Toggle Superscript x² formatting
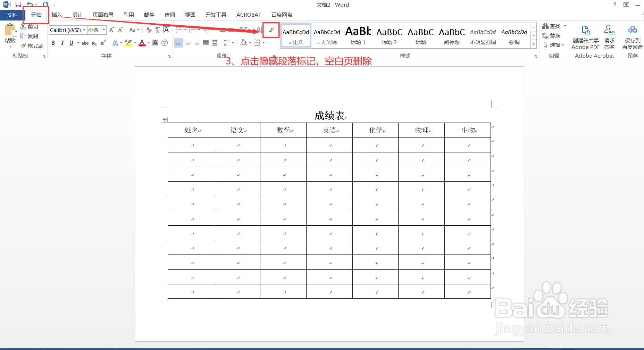 click(x=103, y=43)
